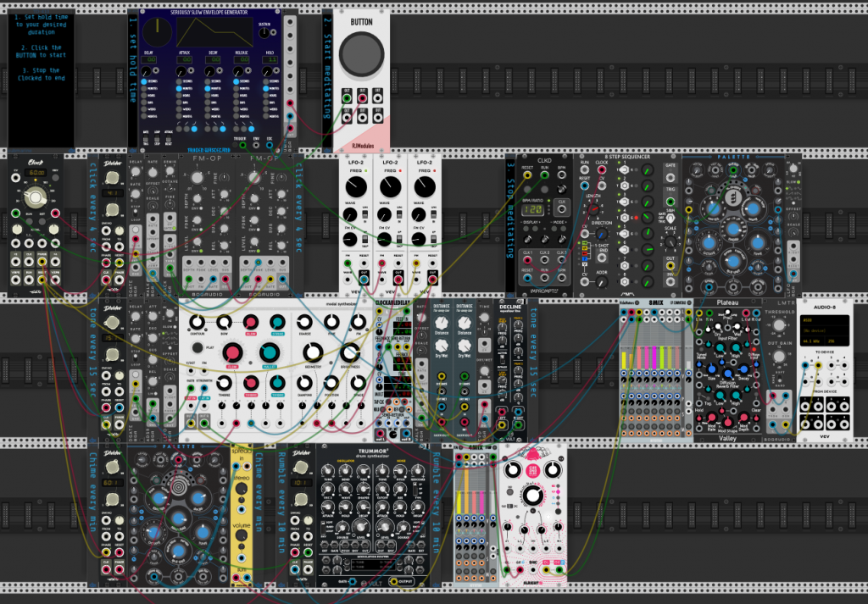Screen dimensions: 868x604
Task: Click the Threshold knob on LMTR
Action: click(x=779, y=326)
